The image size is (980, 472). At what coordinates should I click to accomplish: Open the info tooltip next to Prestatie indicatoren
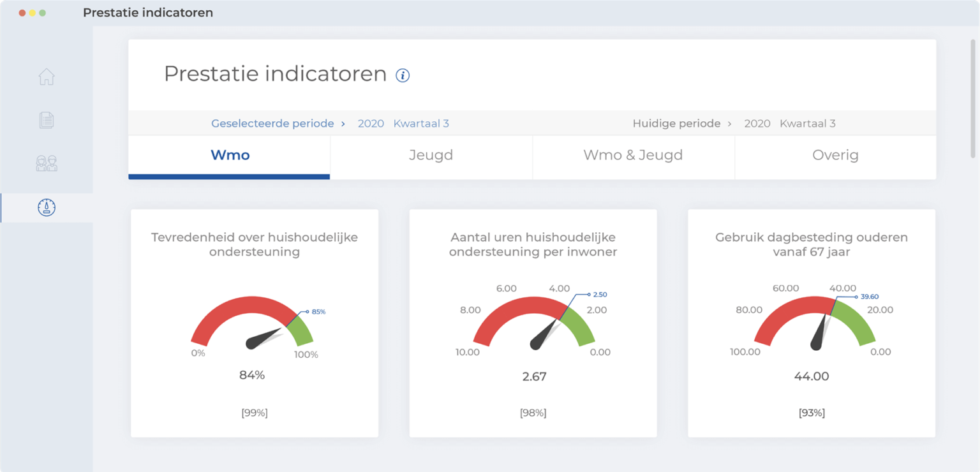tap(402, 75)
